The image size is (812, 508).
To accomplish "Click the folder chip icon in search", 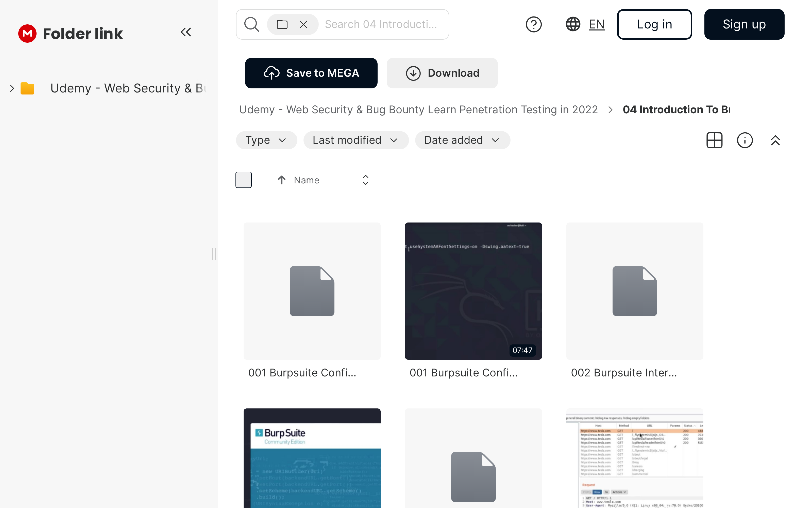I will coord(282,24).
